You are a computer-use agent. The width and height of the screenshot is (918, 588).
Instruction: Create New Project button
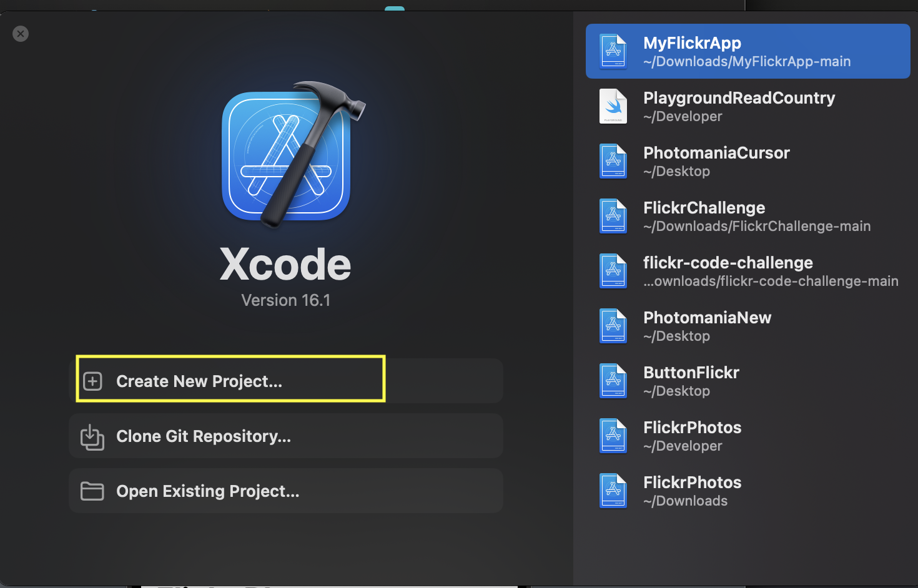coord(286,381)
